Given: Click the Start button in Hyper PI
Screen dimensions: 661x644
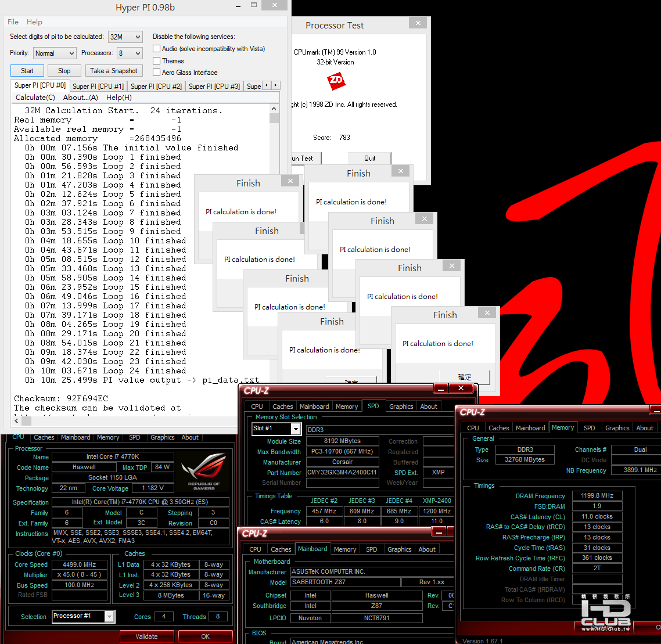Looking at the screenshot, I should (x=27, y=71).
